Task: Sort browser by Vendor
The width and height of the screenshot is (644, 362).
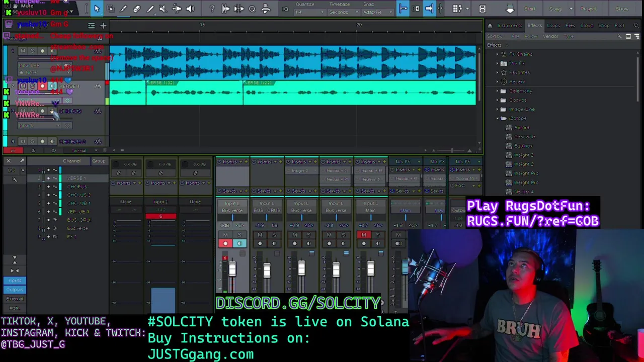Action: click(x=550, y=36)
